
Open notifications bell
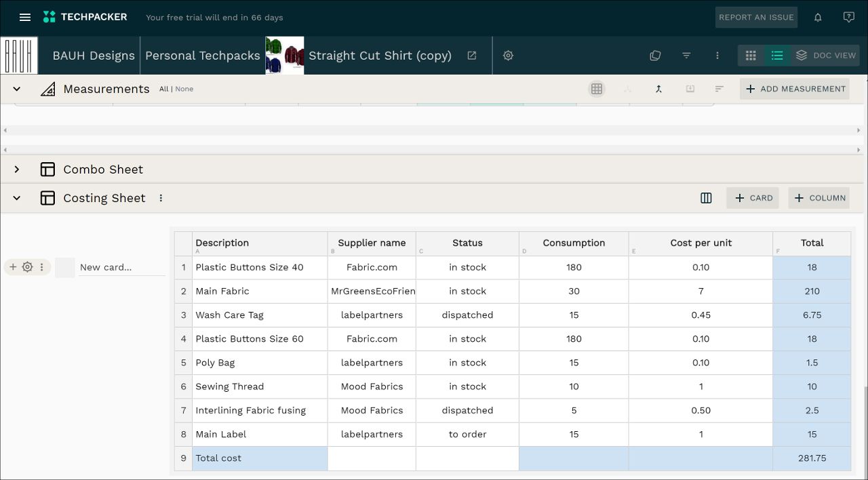pos(818,18)
